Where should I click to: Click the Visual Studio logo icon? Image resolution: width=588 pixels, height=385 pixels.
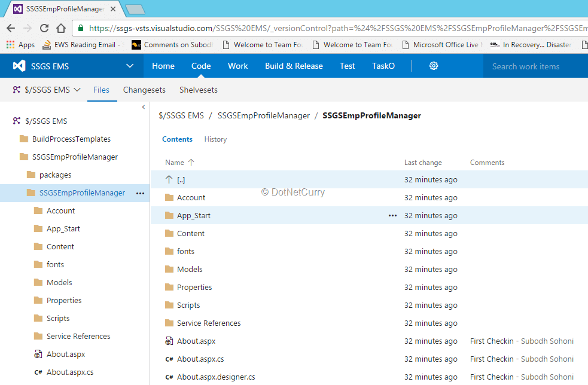[19, 66]
